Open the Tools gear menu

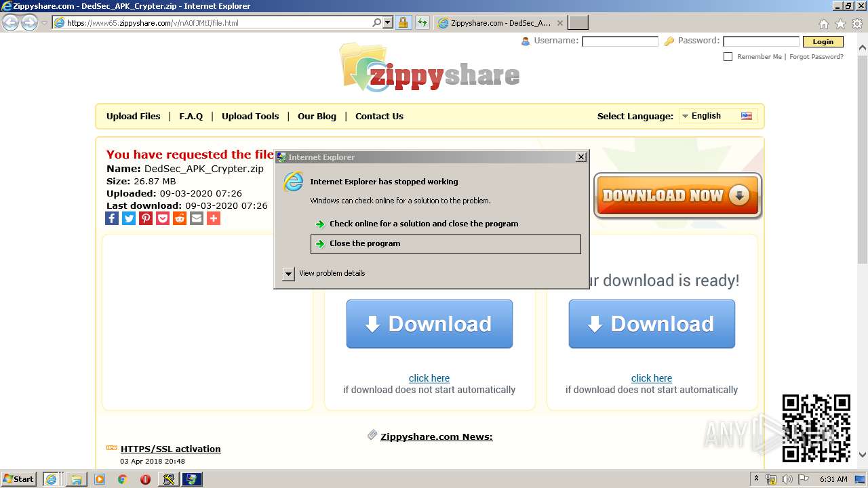tap(857, 24)
